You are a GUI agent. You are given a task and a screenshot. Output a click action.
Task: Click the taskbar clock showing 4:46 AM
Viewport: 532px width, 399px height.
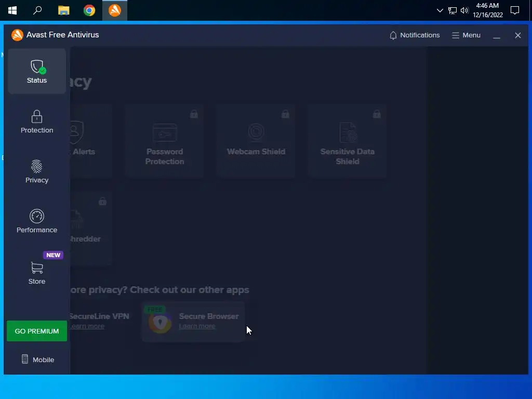(487, 10)
